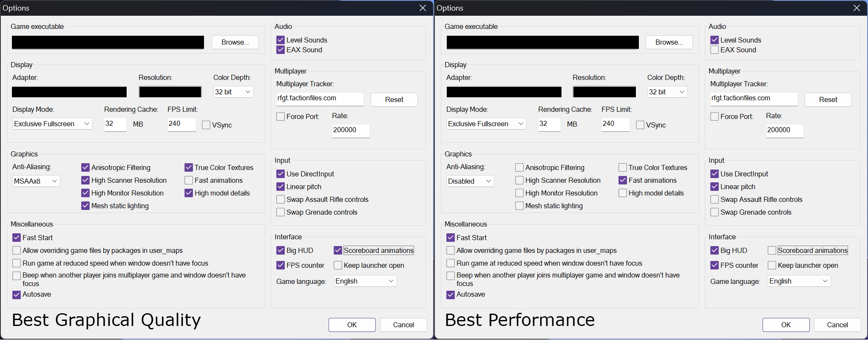Open Color Depth dropdown in Best Graphical Quality dialog
Viewport: 868px width, 340px height.
coord(233,92)
